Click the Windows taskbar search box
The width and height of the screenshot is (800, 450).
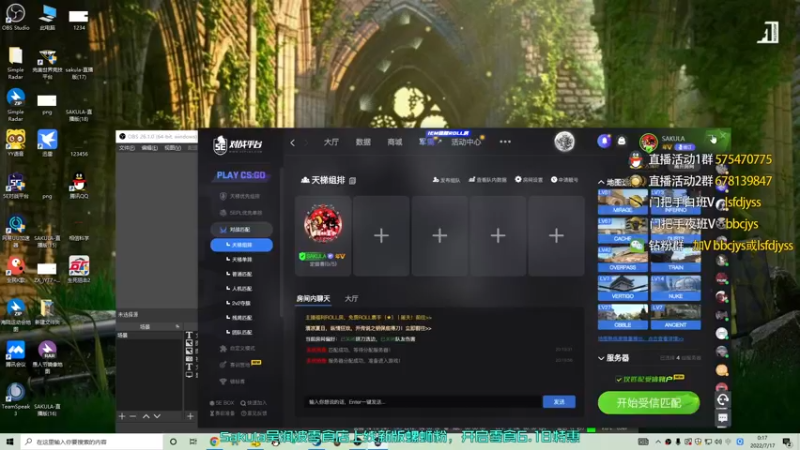92,441
